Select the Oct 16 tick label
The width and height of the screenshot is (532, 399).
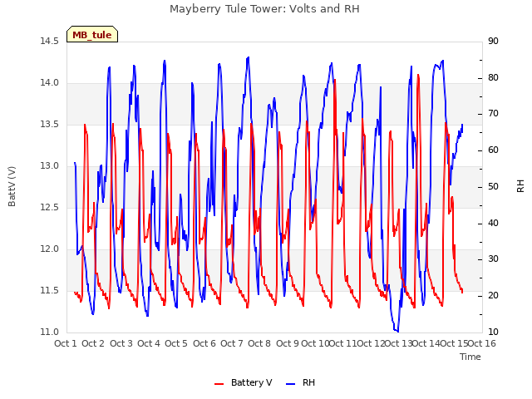(x=481, y=343)
